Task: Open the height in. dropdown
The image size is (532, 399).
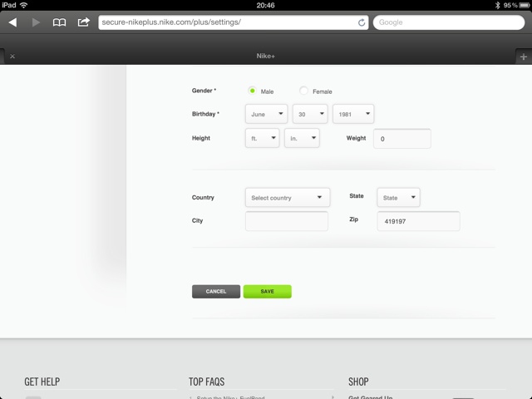Action: click(x=302, y=138)
